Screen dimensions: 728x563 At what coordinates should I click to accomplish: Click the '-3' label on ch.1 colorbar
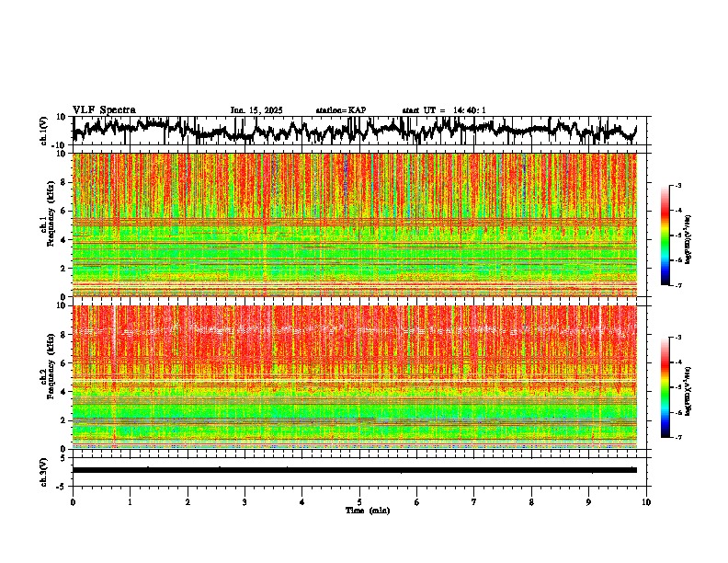(678, 186)
